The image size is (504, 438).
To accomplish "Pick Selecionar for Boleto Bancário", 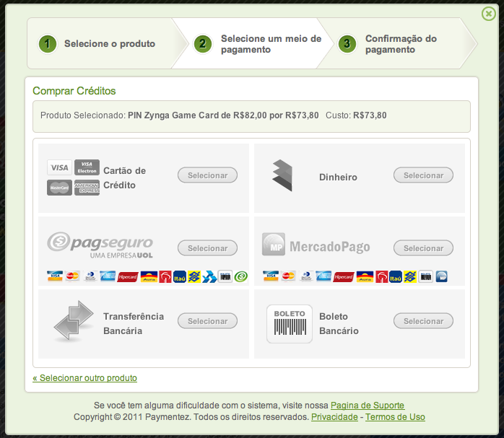I will coord(423,321).
